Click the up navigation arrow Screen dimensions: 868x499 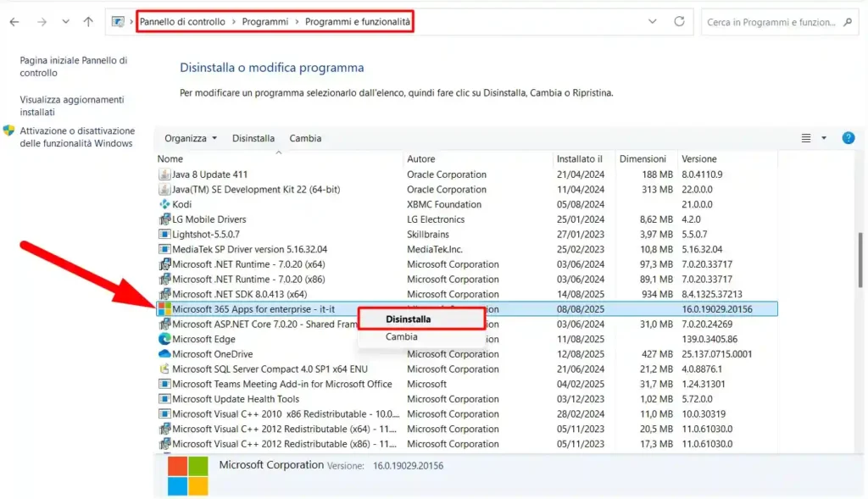pyautogui.click(x=87, y=21)
